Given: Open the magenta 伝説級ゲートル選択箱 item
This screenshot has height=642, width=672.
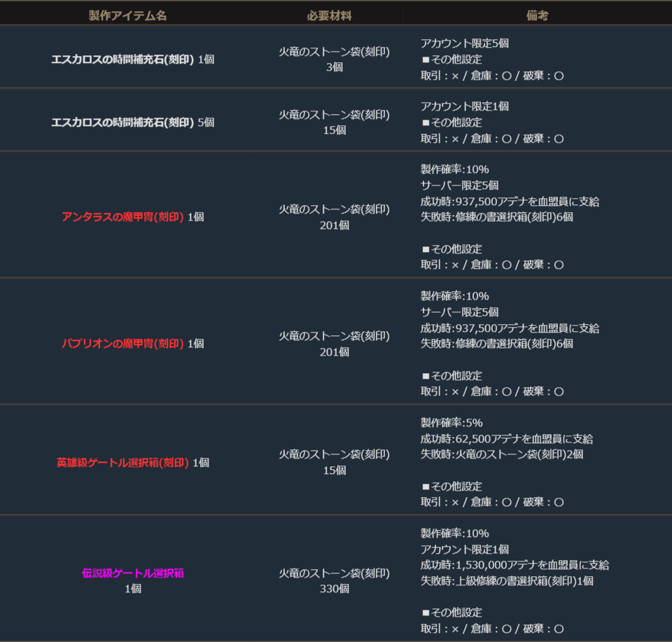Looking at the screenshot, I should coord(132,573).
